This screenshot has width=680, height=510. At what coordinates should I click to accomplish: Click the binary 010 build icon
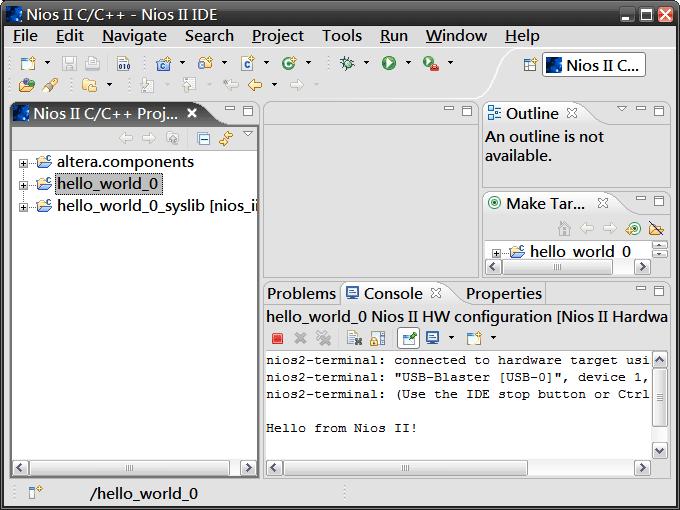point(124,63)
